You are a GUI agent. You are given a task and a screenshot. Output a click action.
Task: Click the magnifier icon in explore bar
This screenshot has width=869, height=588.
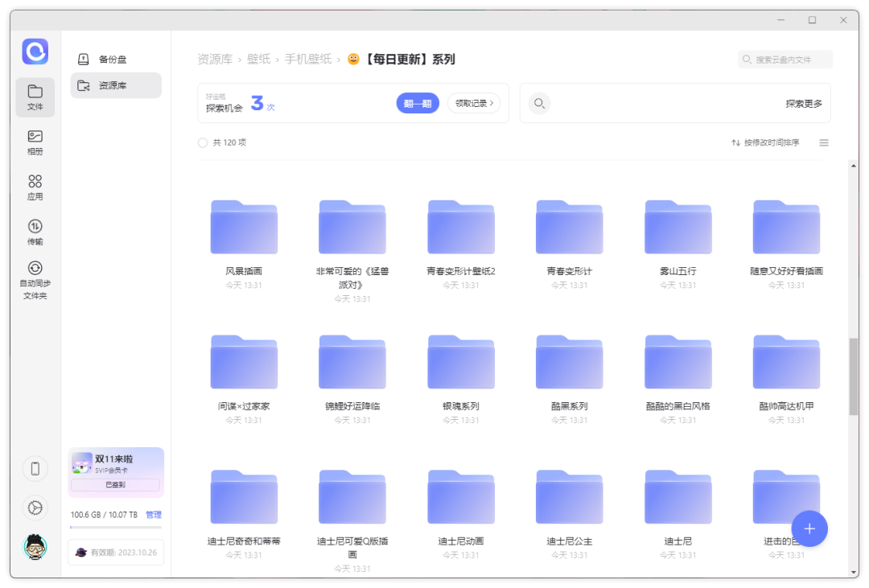pyautogui.click(x=539, y=104)
